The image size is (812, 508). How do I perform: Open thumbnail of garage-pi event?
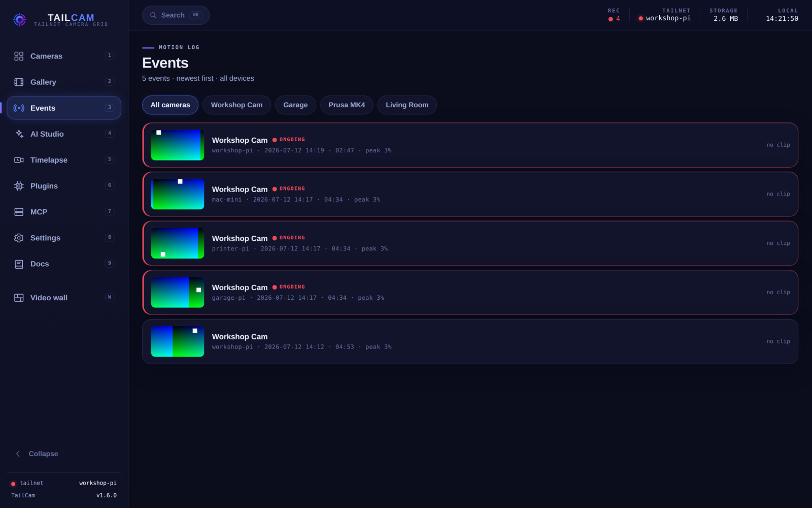pyautogui.click(x=178, y=292)
